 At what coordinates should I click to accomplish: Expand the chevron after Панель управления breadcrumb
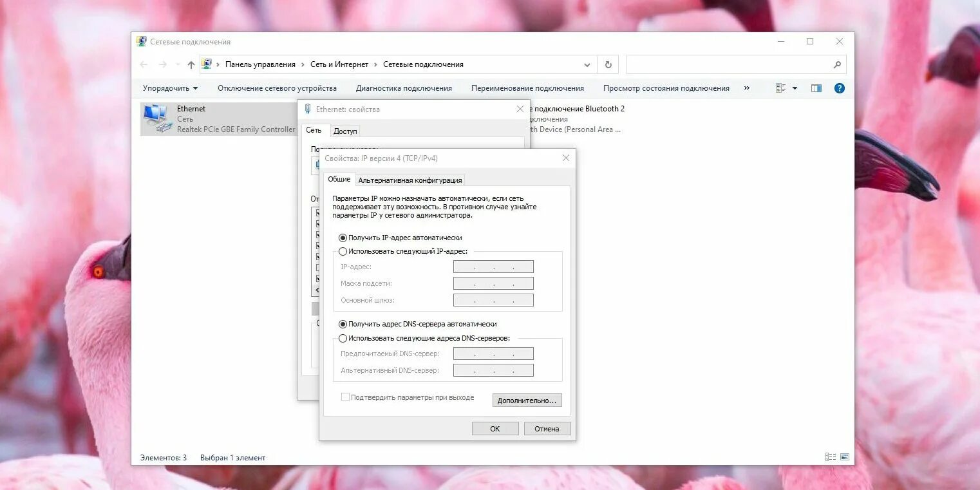point(303,64)
